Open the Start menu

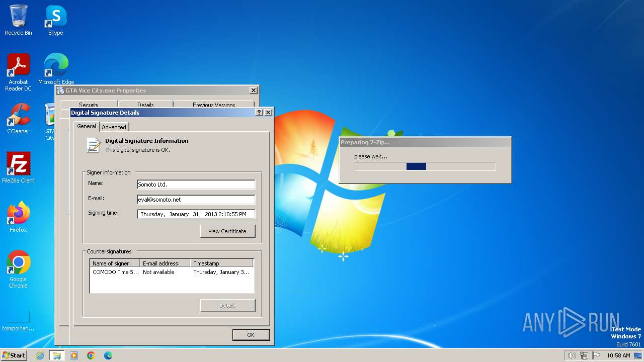[x=14, y=355]
